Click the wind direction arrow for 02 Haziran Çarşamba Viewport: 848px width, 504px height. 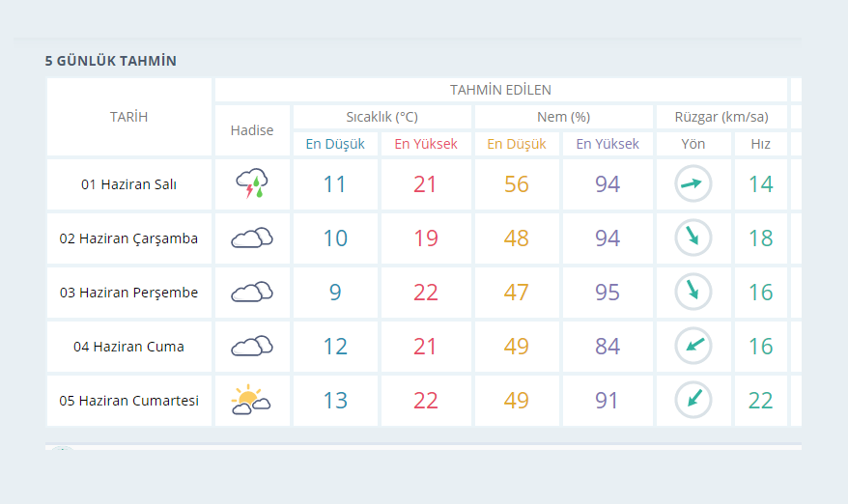[x=693, y=238]
